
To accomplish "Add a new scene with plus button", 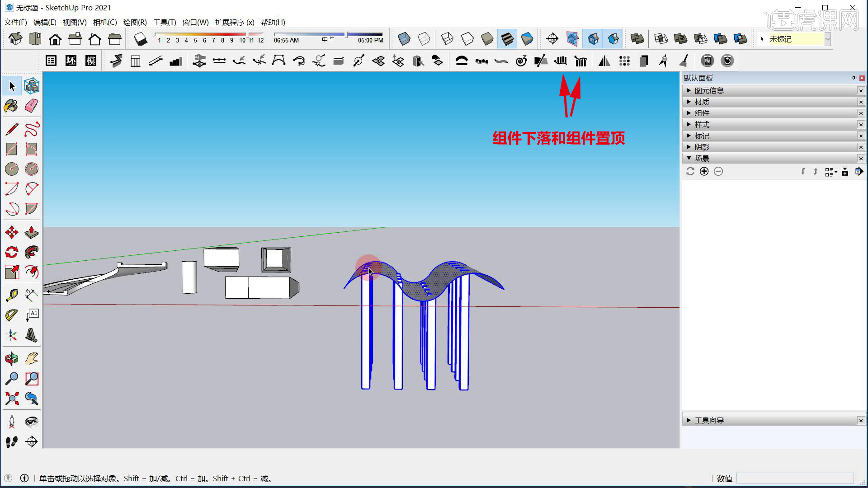I will point(704,171).
